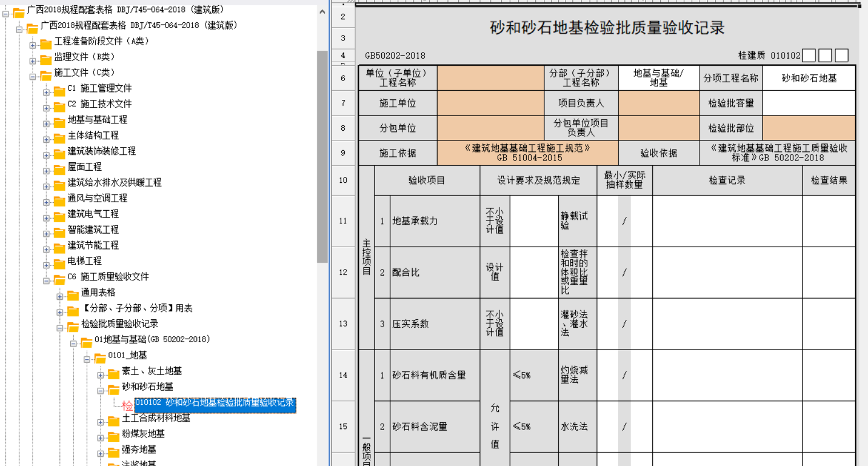The image size is (868, 466).
Task: Click the folder icon beside 电梯工程
Action: tap(59, 262)
